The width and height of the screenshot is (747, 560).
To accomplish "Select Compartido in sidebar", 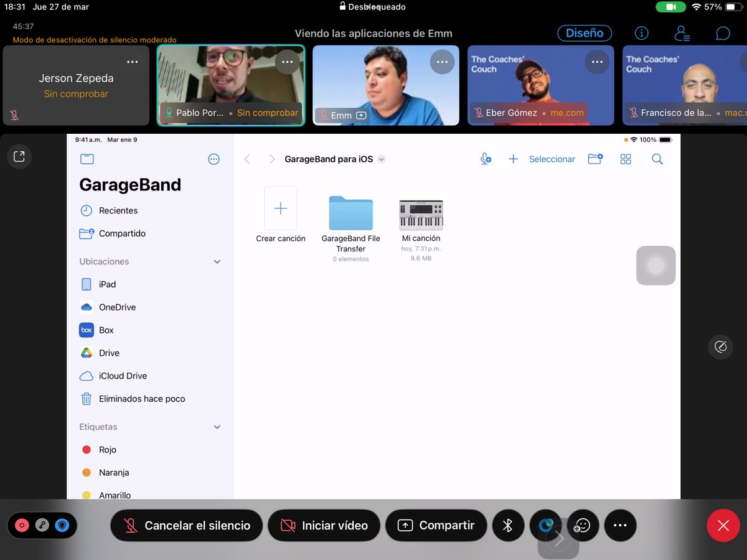I will [150, 233].
